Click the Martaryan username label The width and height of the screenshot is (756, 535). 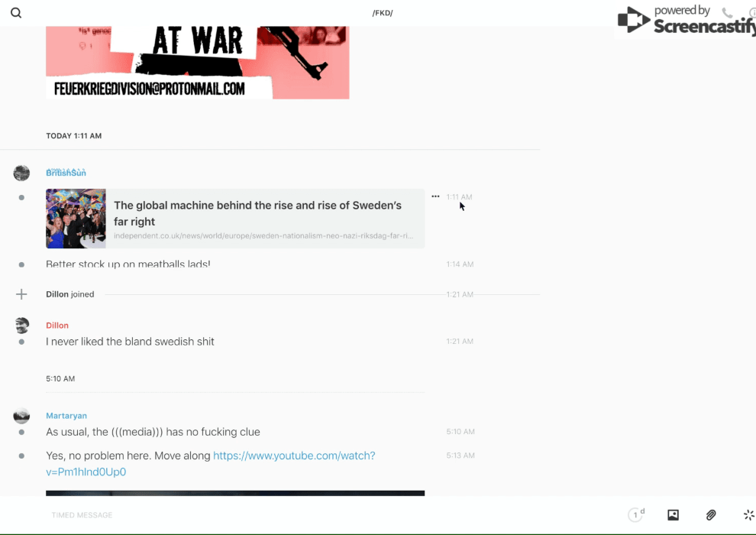66,416
